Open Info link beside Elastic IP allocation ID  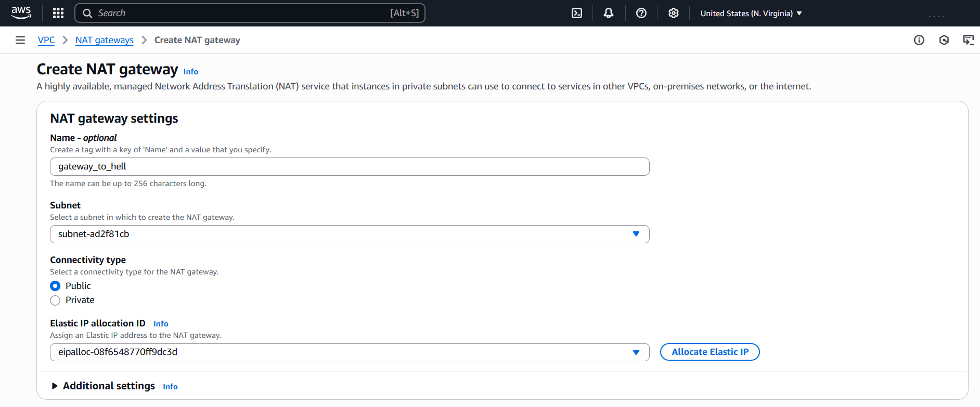[x=161, y=324]
